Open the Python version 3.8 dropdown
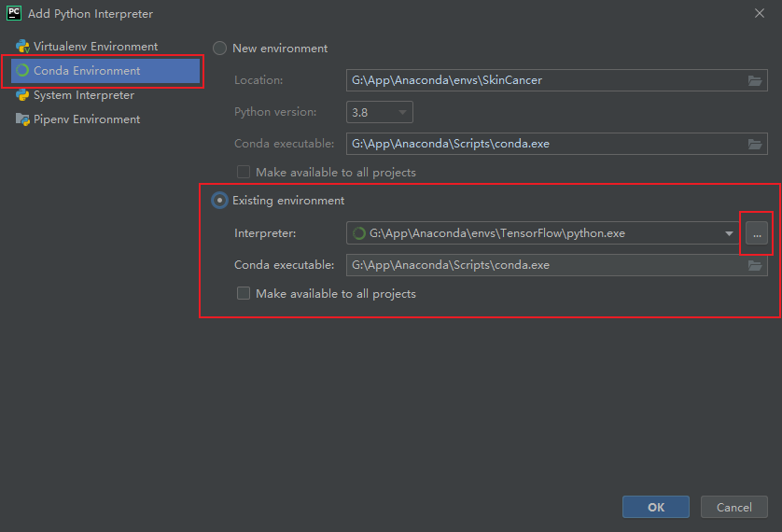Screen dimensions: 782x532 tap(380, 113)
